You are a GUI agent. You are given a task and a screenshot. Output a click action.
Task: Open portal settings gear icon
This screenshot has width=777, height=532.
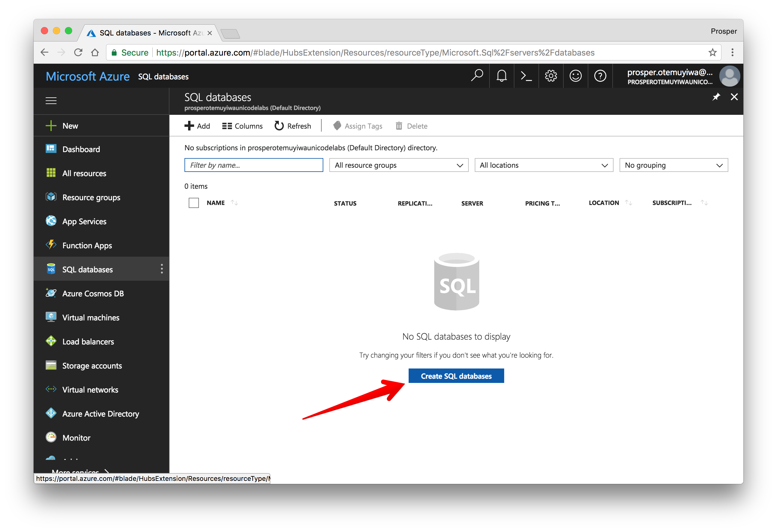[551, 76]
